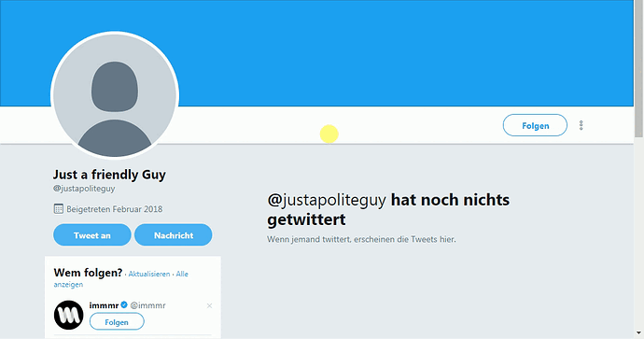This screenshot has height=339, width=644.
Task: Open the immmr account name link
Action: (x=104, y=305)
